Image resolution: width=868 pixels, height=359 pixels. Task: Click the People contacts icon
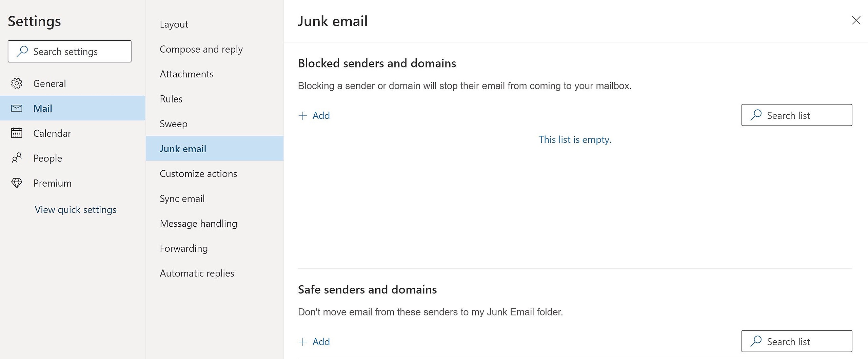[17, 158]
